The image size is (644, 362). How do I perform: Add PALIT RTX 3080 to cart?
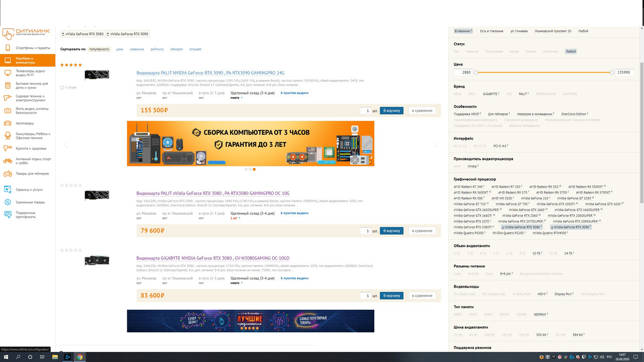391,231
